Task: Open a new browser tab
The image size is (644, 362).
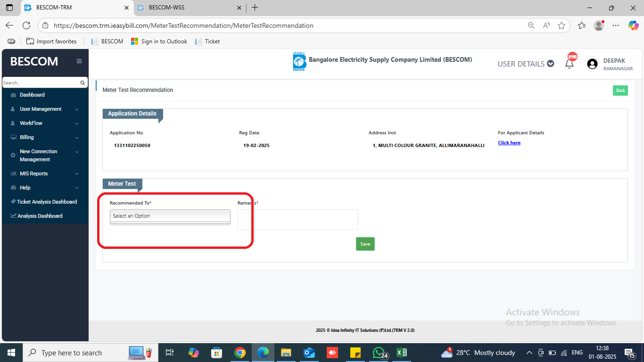Action: pos(255,8)
